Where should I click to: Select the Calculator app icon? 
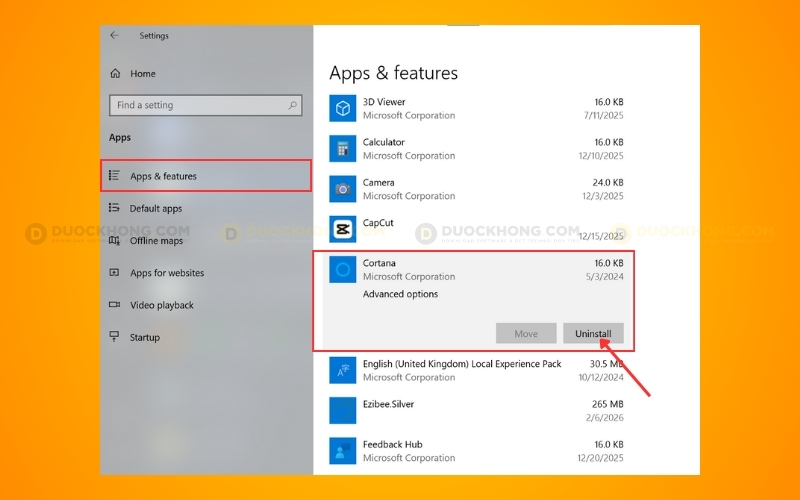tap(343, 149)
